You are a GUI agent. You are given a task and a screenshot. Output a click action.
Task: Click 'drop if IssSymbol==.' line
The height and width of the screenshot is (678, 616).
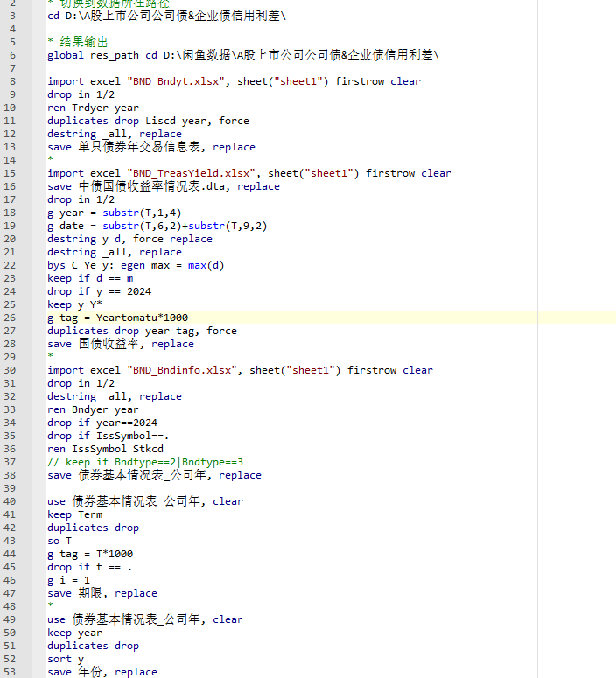(108, 436)
